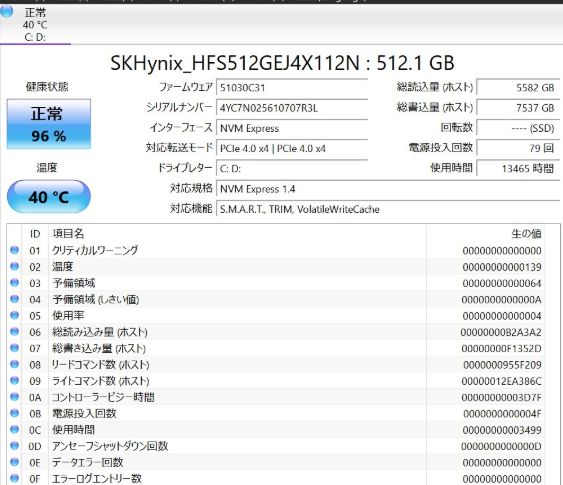Click status icon of row 09 ライトコマンド数
This screenshot has width=563, height=485.
14,380
